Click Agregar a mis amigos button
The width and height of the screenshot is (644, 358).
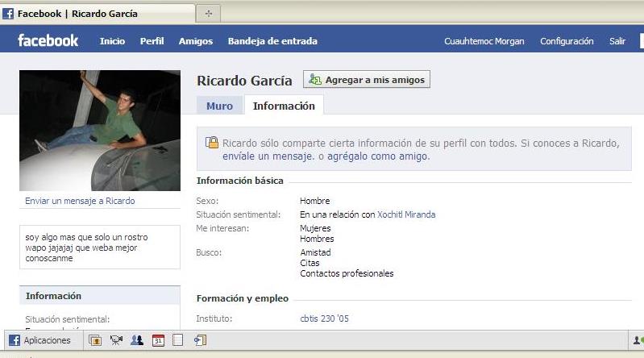coord(367,80)
